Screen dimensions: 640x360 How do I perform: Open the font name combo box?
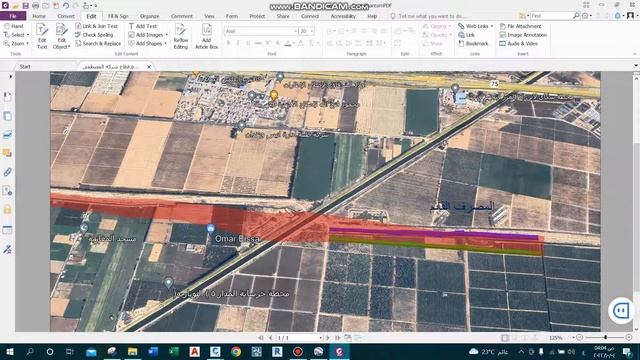tap(261, 31)
